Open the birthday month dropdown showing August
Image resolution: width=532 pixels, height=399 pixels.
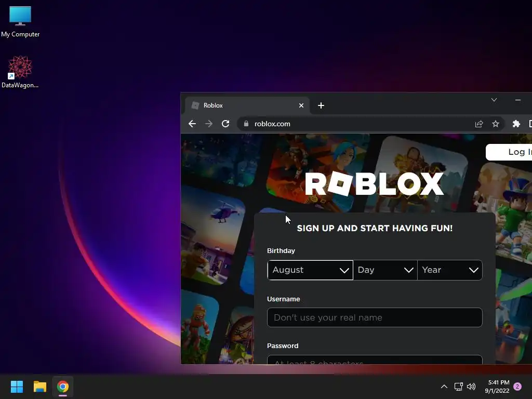tap(310, 270)
